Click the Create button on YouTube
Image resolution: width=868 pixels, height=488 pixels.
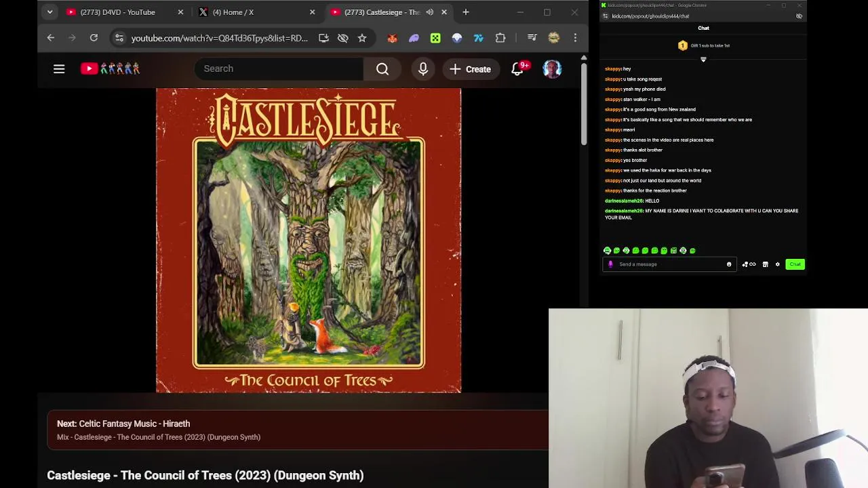[x=470, y=68]
